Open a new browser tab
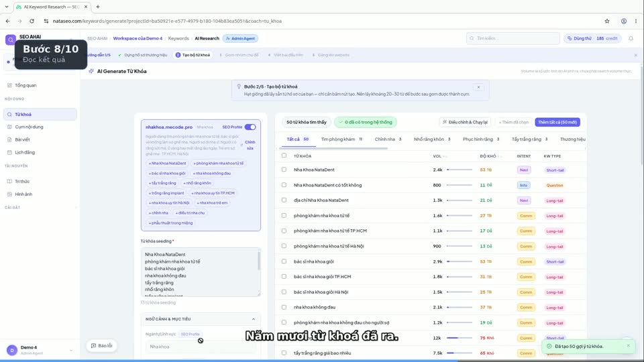 [98, 7]
